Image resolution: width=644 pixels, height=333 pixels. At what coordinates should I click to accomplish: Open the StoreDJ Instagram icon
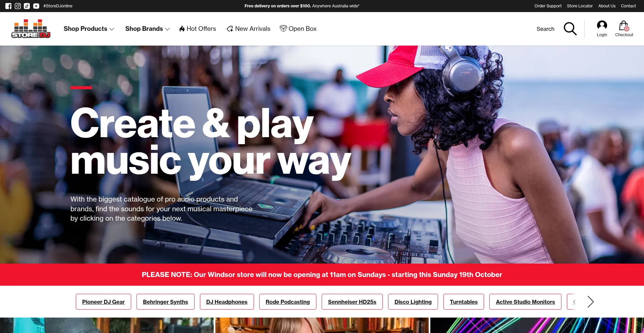18,6
